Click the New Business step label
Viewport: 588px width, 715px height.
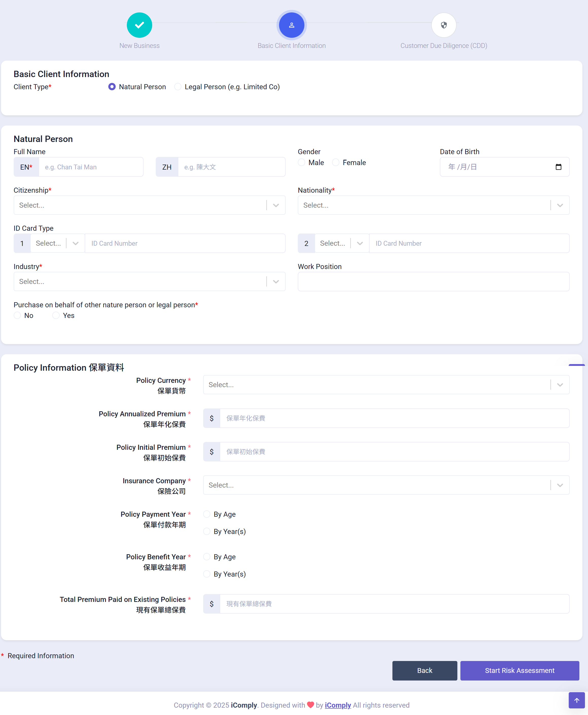point(139,46)
